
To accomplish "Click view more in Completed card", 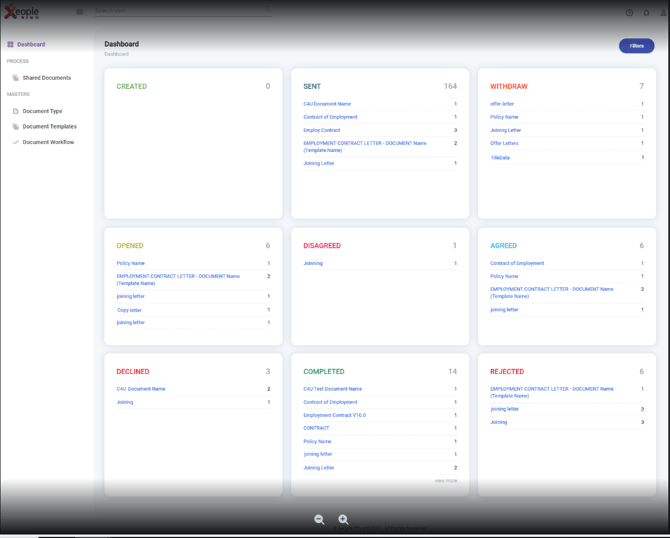I will 445,481.
